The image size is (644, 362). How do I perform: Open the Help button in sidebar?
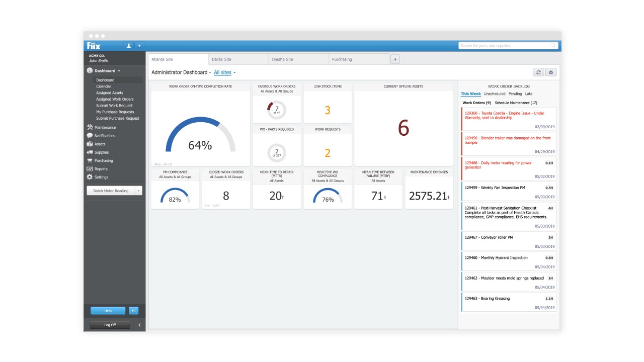coord(108,311)
